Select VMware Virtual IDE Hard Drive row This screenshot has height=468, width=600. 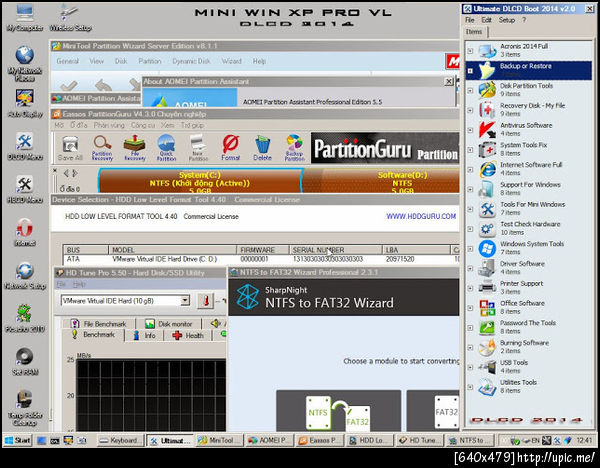(x=261, y=259)
